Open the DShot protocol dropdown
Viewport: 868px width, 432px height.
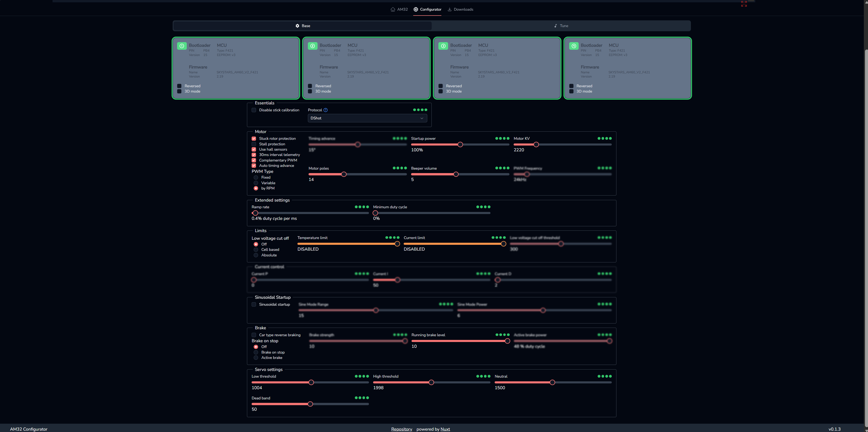coord(367,118)
